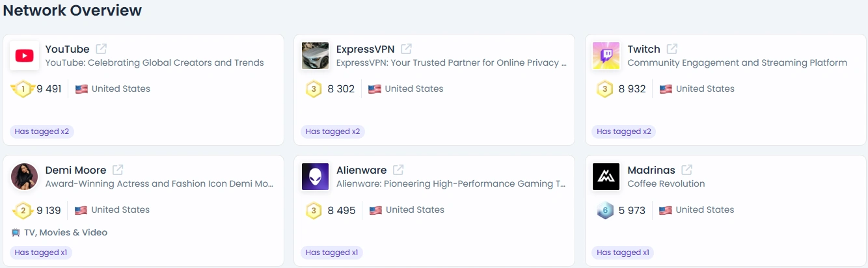
Task: Open Demi Moore external link icon
Action: pos(118,170)
